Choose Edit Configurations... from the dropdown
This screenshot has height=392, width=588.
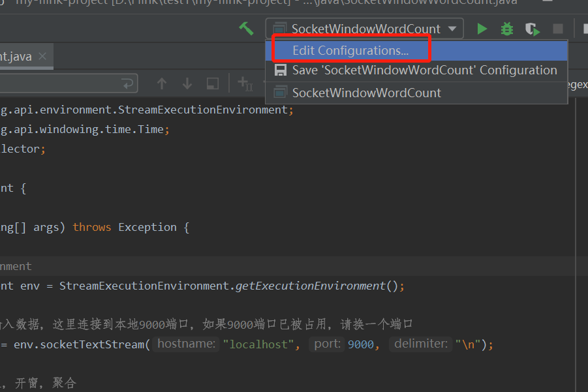(416, 51)
